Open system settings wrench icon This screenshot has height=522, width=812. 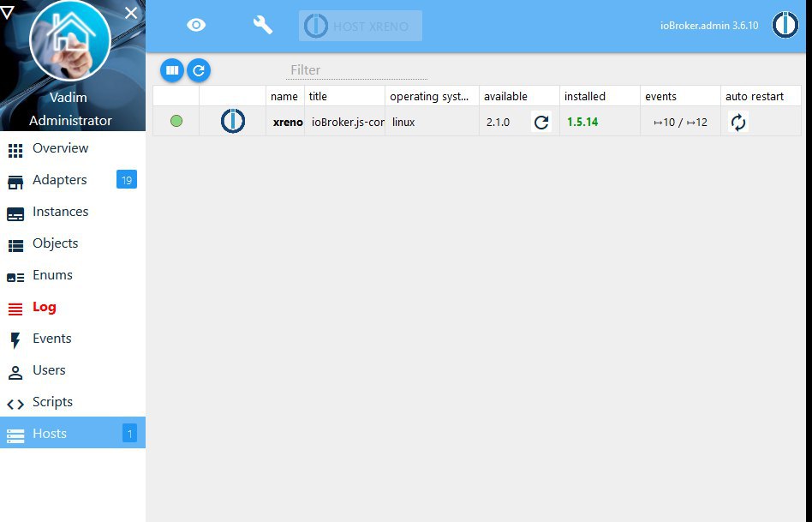click(x=263, y=25)
